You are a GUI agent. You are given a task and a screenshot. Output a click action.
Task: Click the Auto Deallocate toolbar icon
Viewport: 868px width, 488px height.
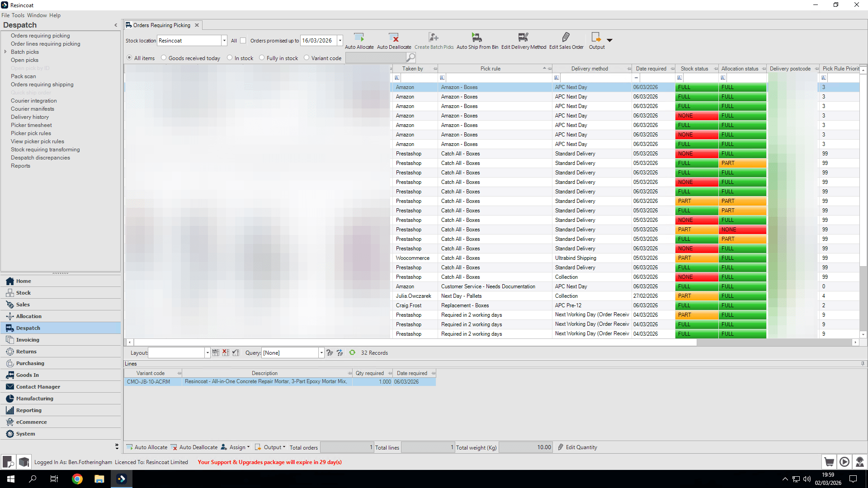tap(394, 37)
